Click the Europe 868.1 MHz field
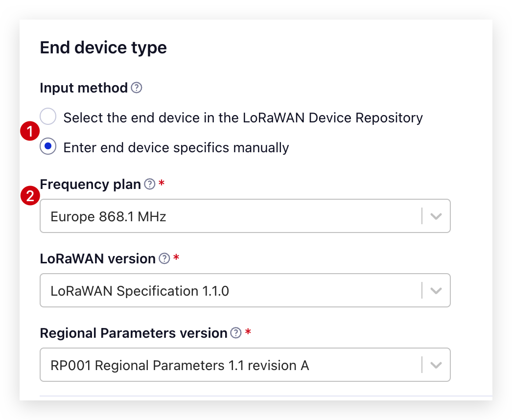This screenshot has width=512, height=420. pos(245,216)
